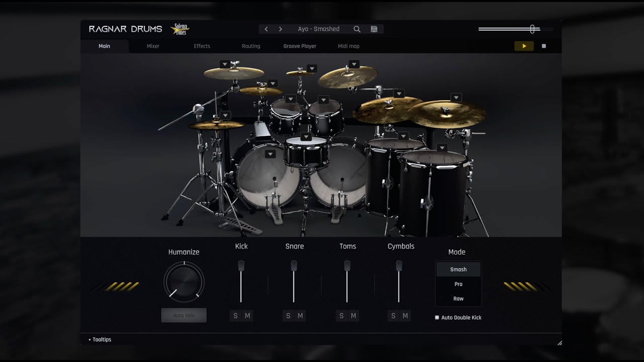Viewport: 644px width, 362px height.
Task: Toggle the Auto Velo button
Action: click(x=184, y=315)
